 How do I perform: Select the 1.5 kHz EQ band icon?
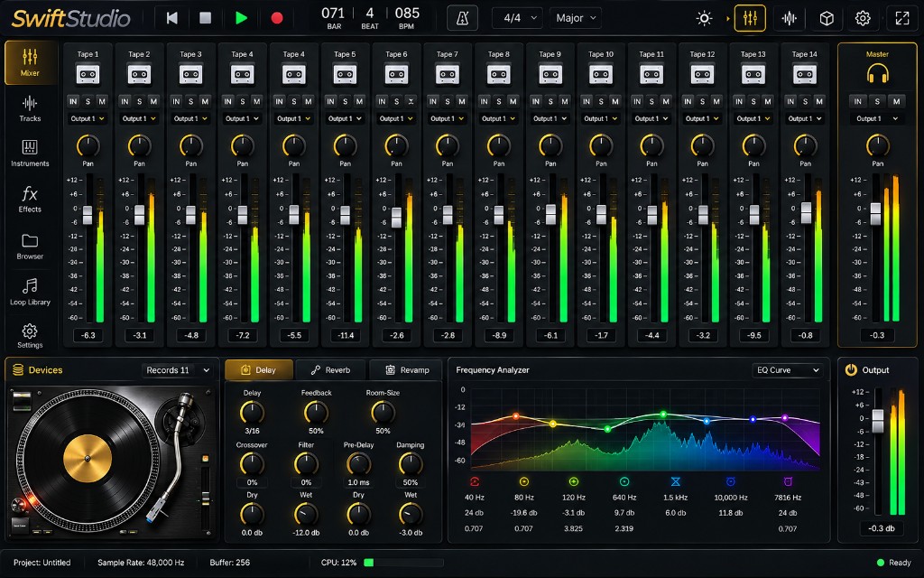click(675, 482)
